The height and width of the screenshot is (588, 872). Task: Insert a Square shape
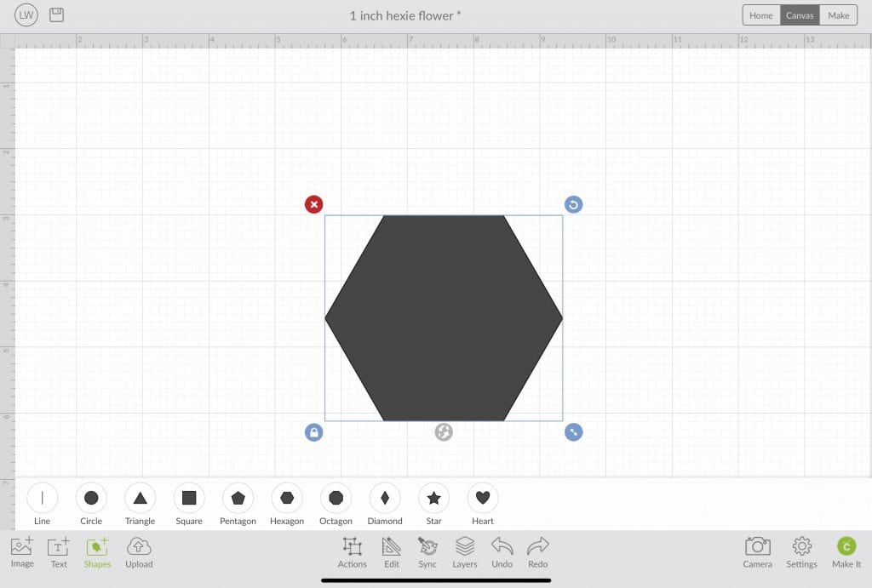point(189,505)
